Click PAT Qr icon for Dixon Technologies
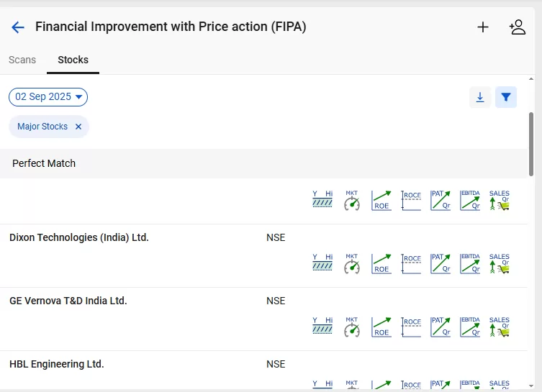The height and width of the screenshot is (392, 542). 441,263
